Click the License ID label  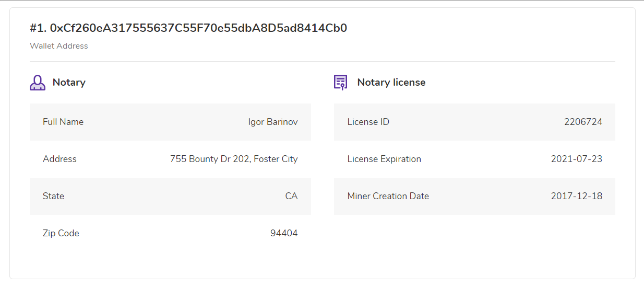[368, 122]
